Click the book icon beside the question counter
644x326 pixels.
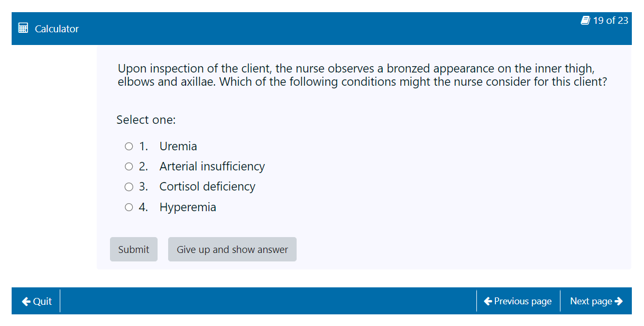585,20
